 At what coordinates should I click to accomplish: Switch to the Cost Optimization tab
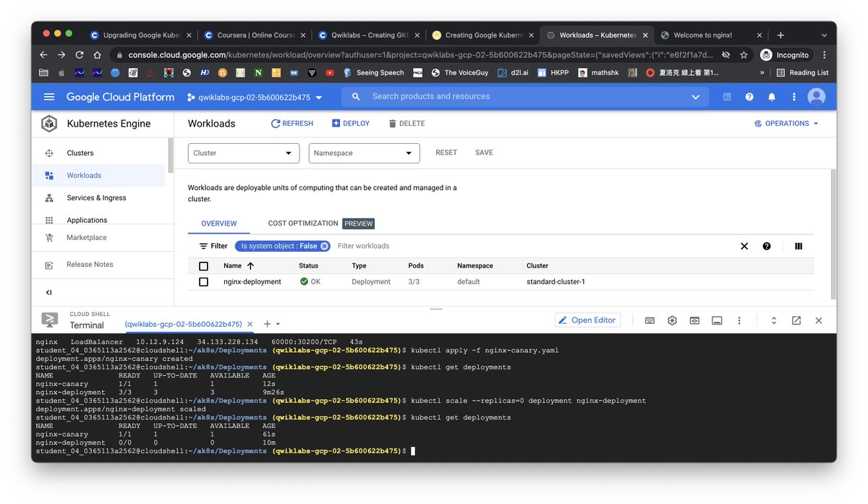(x=320, y=223)
